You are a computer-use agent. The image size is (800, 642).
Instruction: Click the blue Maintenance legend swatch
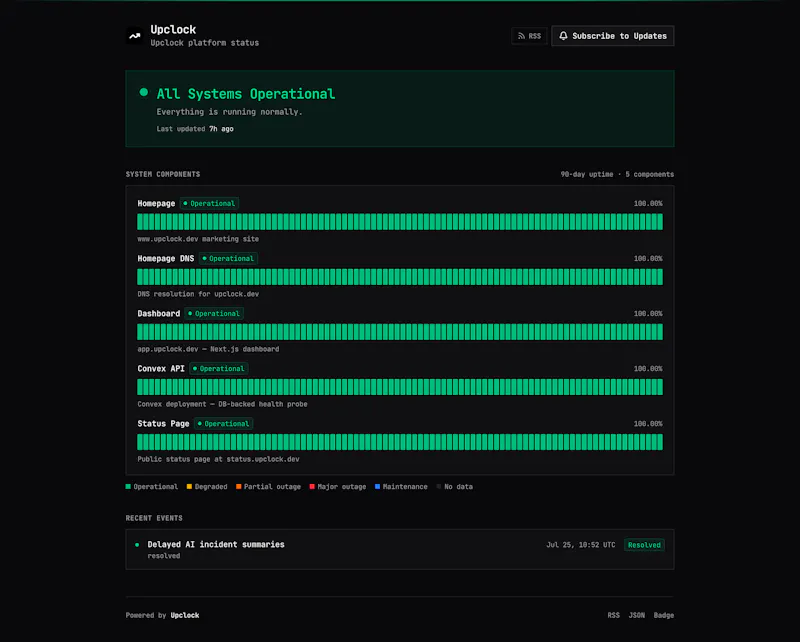[x=377, y=486]
